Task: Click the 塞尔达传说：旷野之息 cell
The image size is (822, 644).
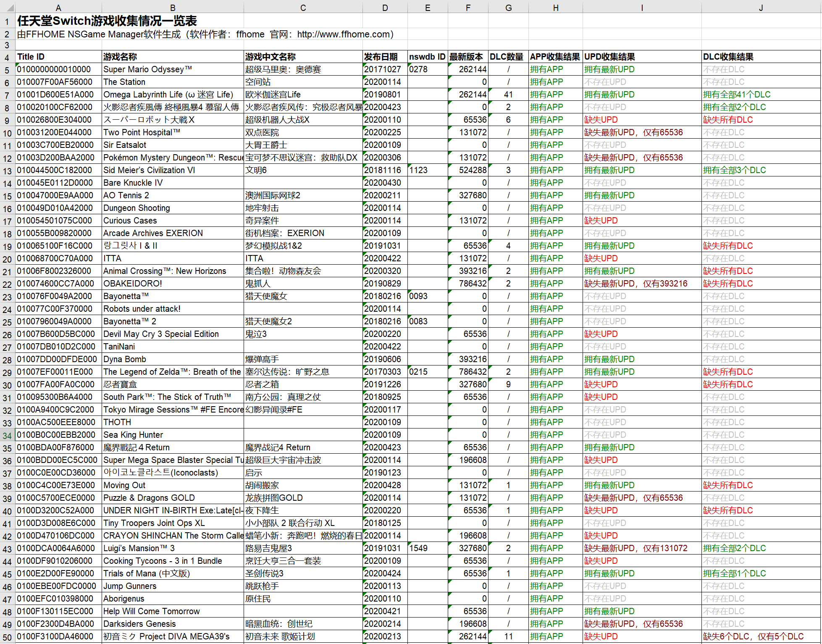Action: [303, 372]
